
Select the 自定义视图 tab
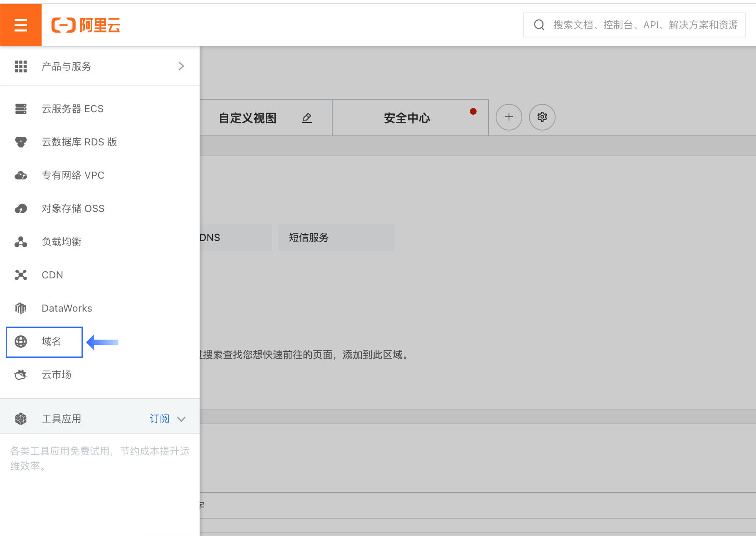247,118
